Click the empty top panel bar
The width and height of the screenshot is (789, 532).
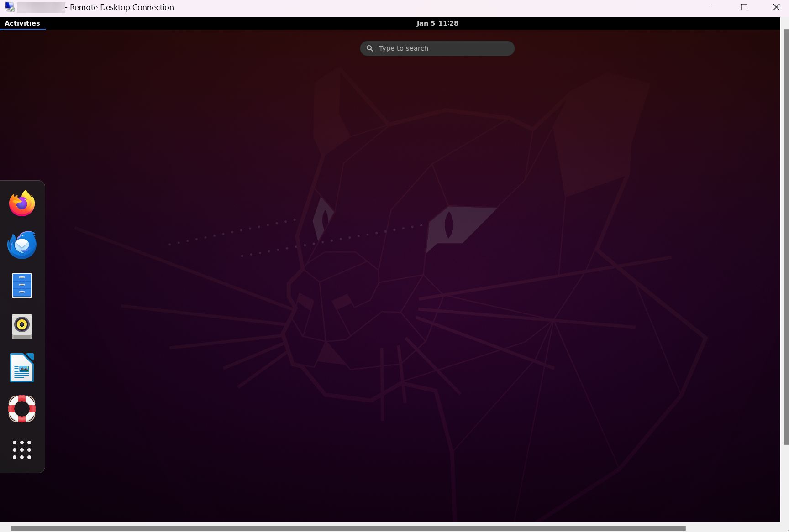228,23
